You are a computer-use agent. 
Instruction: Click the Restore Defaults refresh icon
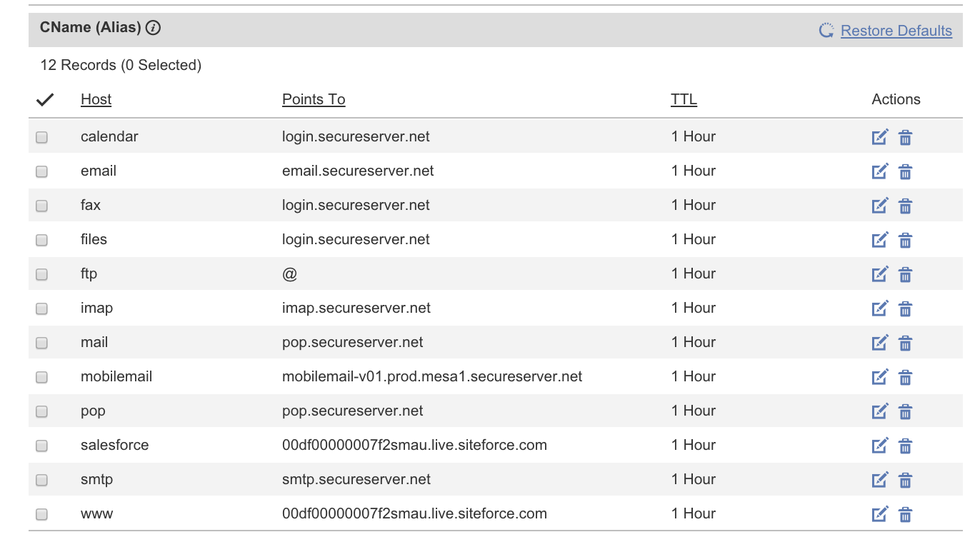pos(826,31)
